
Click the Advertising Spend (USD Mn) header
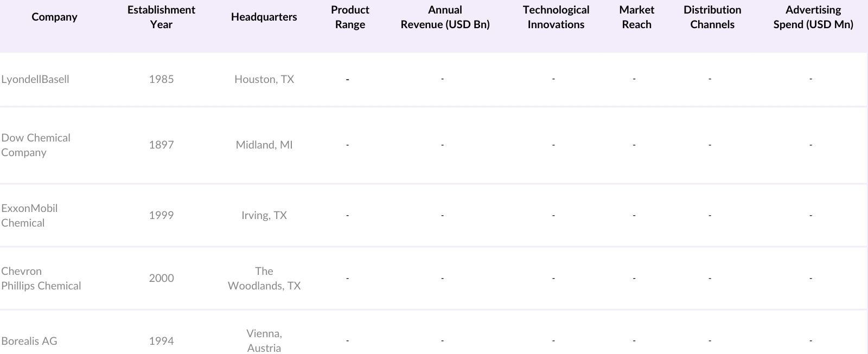point(813,17)
